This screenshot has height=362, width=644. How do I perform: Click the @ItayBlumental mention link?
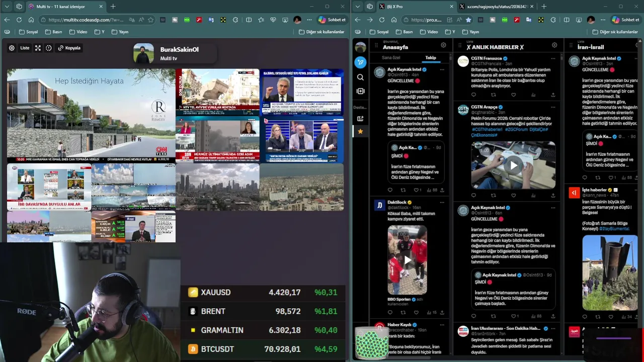[x=614, y=228]
